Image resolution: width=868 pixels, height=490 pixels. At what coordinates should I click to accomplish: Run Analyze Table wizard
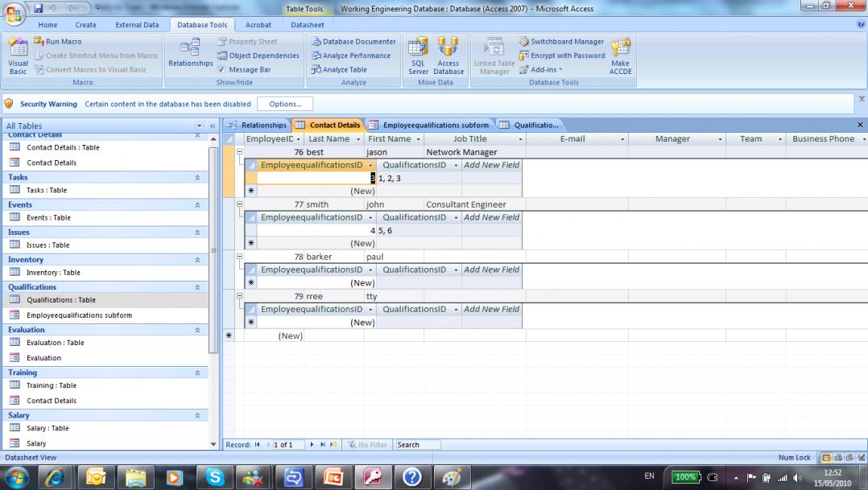[339, 70]
